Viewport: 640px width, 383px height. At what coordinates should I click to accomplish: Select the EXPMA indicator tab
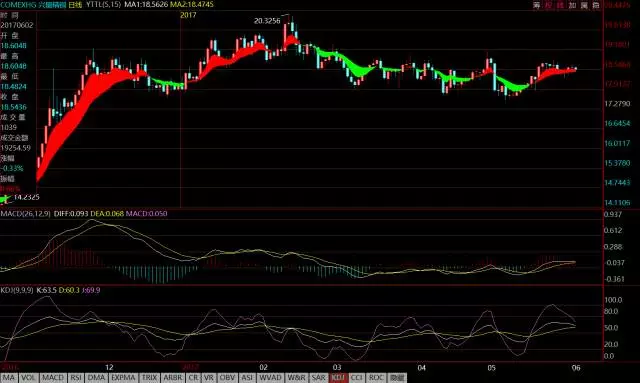[123, 378]
